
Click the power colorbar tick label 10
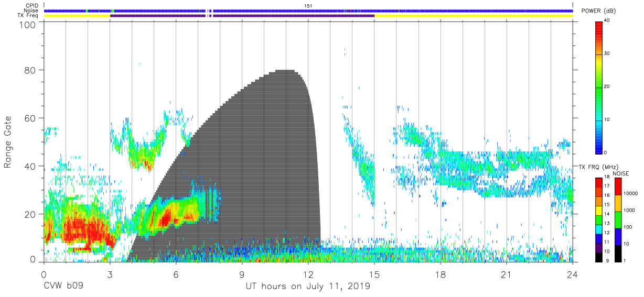(x=607, y=120)
